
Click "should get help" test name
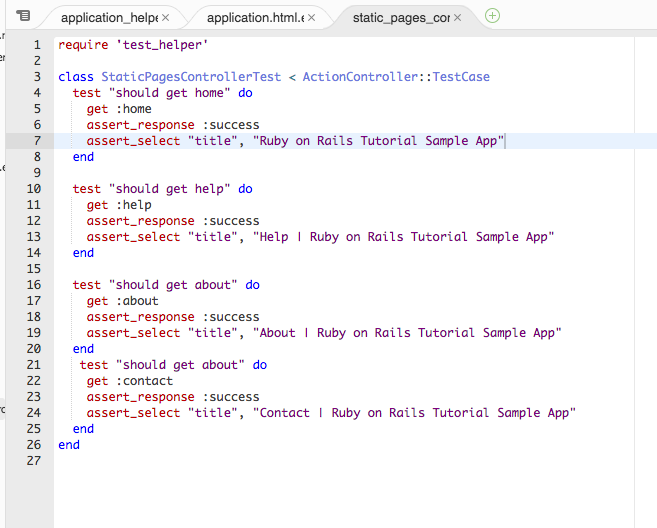click(x=169, y=189)
